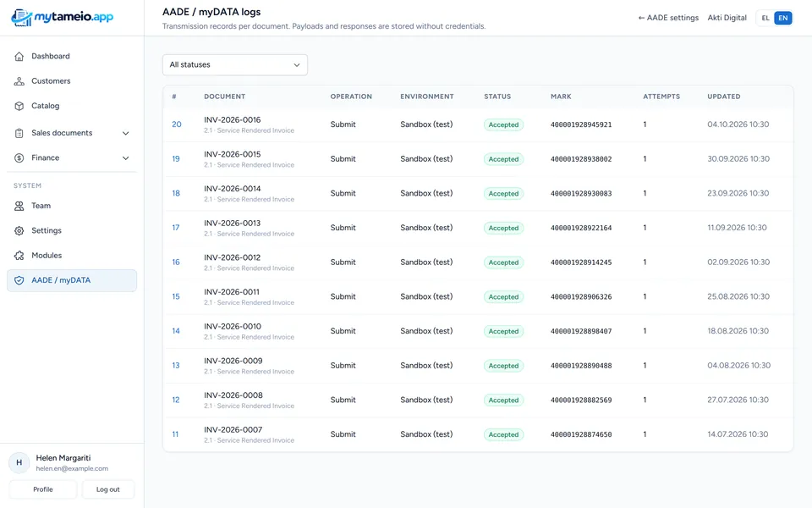Click the AADE / myDATA shield icon

pyautogui.click(x=19, y=280)
